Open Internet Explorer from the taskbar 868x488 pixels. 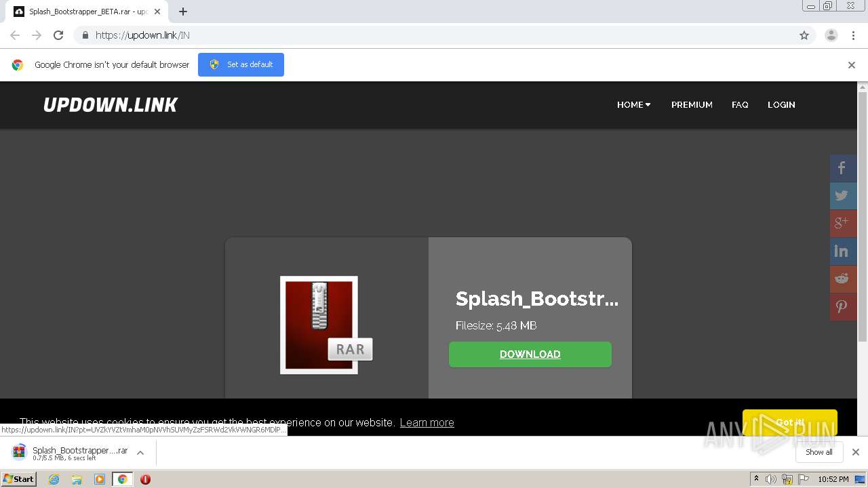pyautogui.click(x=54, y=479)
